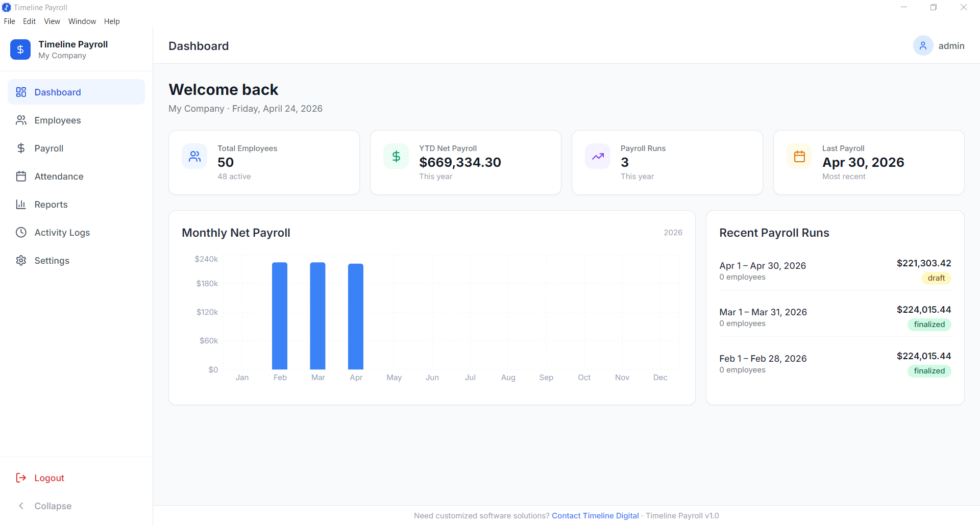Collapse the sidebar using the chevron
This screenshot has width=980, height=525.
click(x=21, y=506)
